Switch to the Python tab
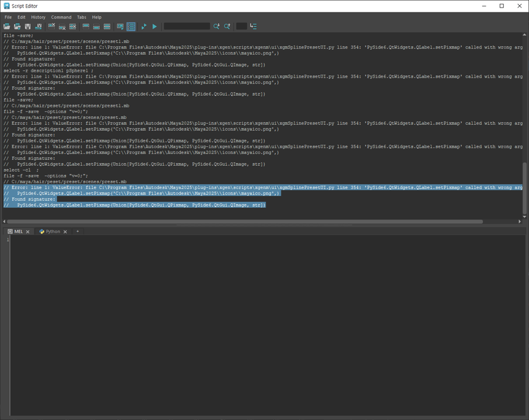 pyautogui.click(x=52, y=231)
